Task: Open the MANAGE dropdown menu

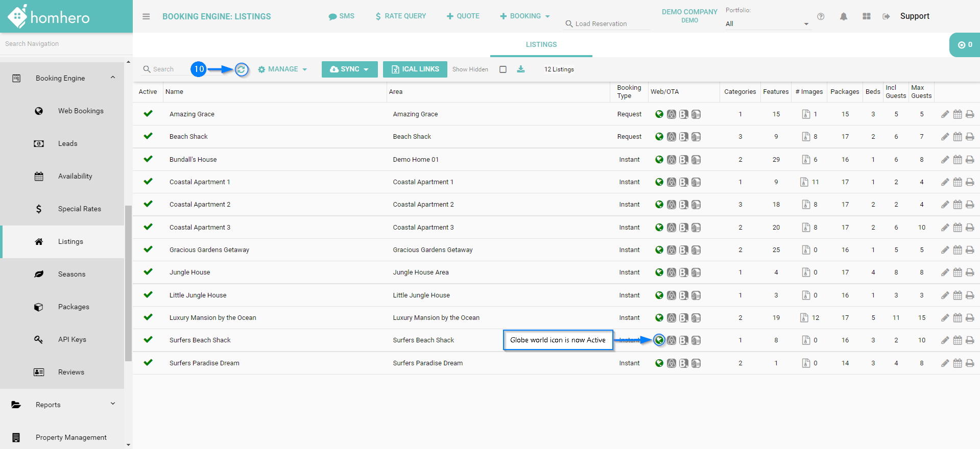Action: [x=283, y=69]
